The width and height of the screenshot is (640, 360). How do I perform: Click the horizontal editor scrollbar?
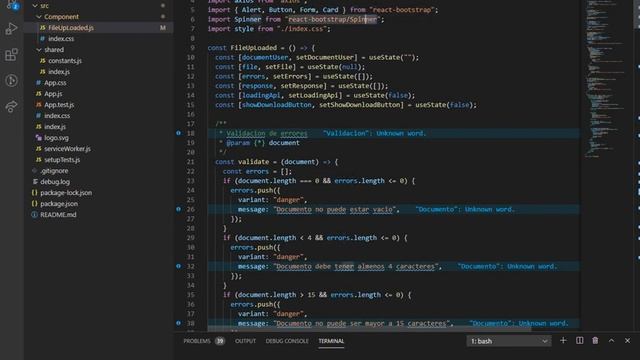369,329
